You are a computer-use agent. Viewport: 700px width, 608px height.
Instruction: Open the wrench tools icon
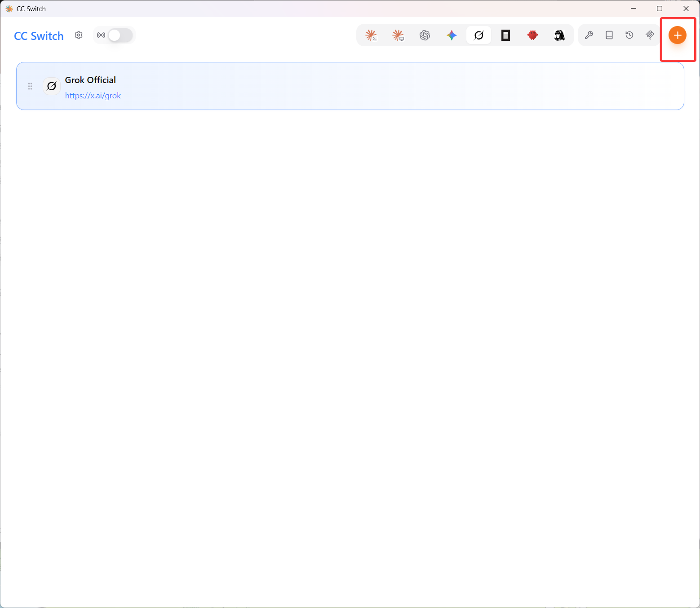click(x=589, y=35)
